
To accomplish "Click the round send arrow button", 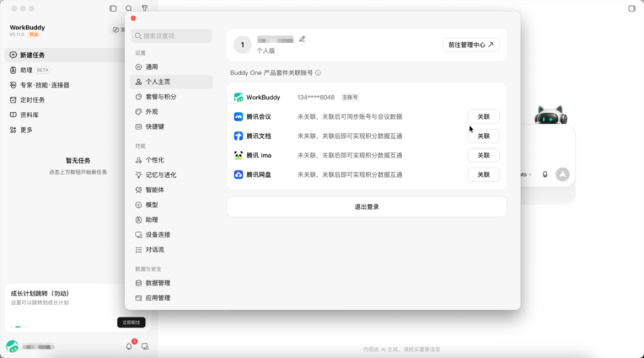I will [563, 174].
